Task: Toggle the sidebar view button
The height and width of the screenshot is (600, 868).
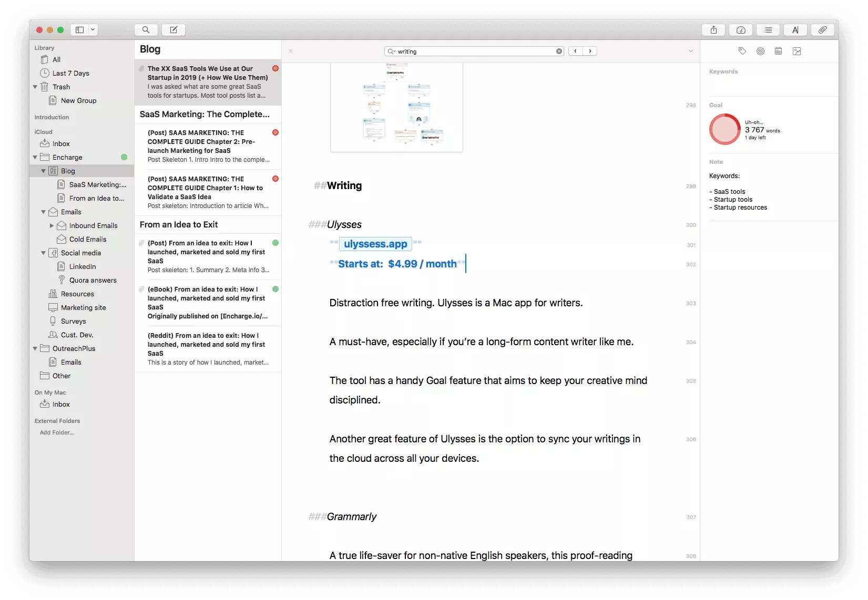Action: point(80,30)
